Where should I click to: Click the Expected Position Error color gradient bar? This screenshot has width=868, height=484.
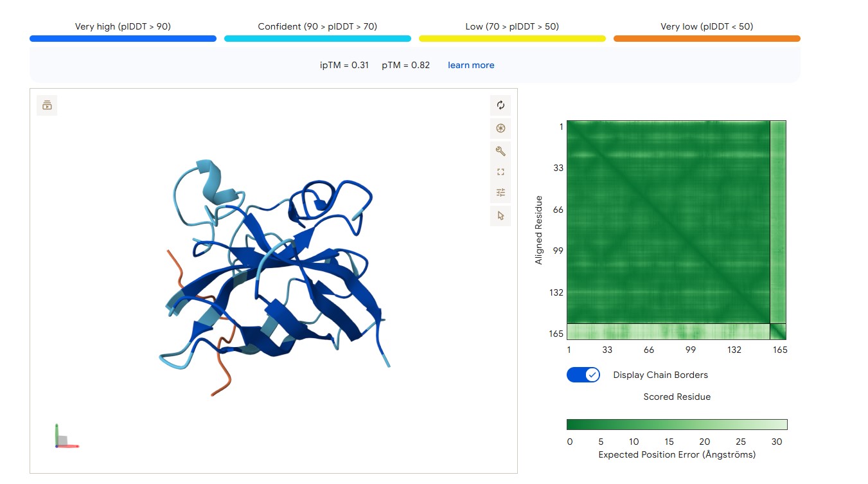click(x=677, y=424)
